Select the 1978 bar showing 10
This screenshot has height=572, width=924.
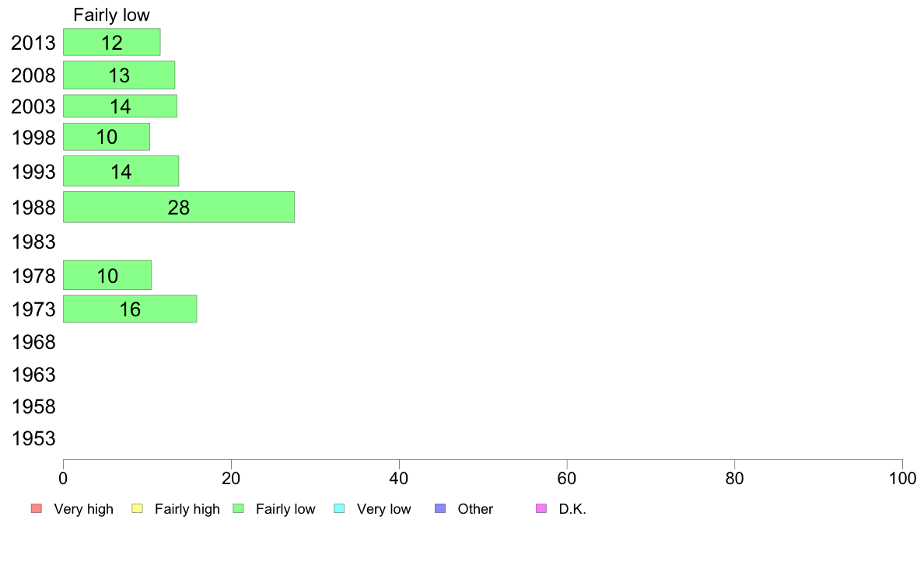click(x=107, y=275)
